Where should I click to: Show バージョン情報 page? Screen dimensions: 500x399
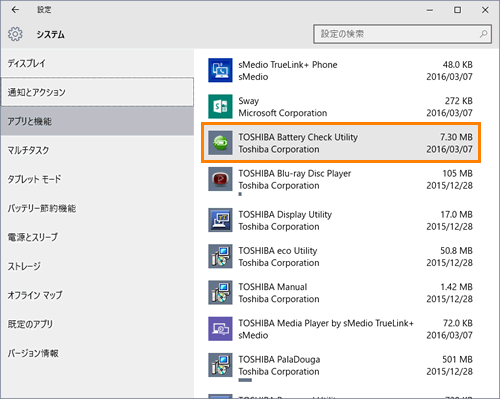pos(97,353)
